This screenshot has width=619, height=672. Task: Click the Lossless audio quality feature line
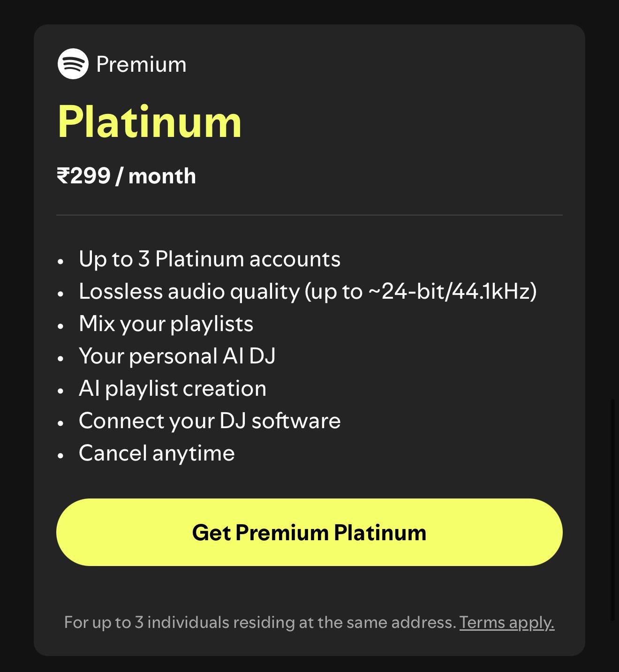point(308,292)
